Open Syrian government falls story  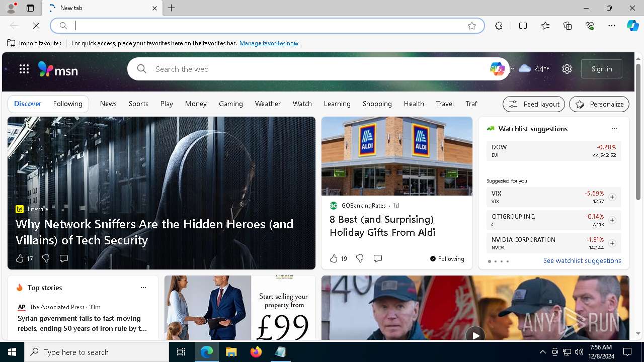coord(83,323)
